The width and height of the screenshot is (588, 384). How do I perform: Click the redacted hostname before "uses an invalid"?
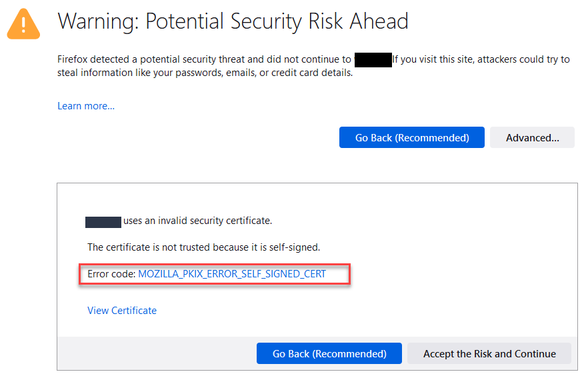[x=103, y=221]
